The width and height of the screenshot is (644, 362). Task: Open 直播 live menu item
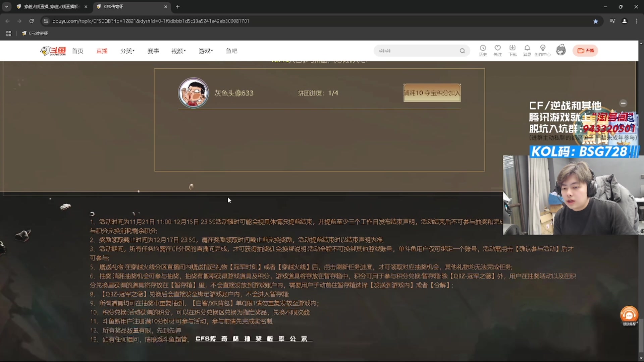tap(102, 51)
